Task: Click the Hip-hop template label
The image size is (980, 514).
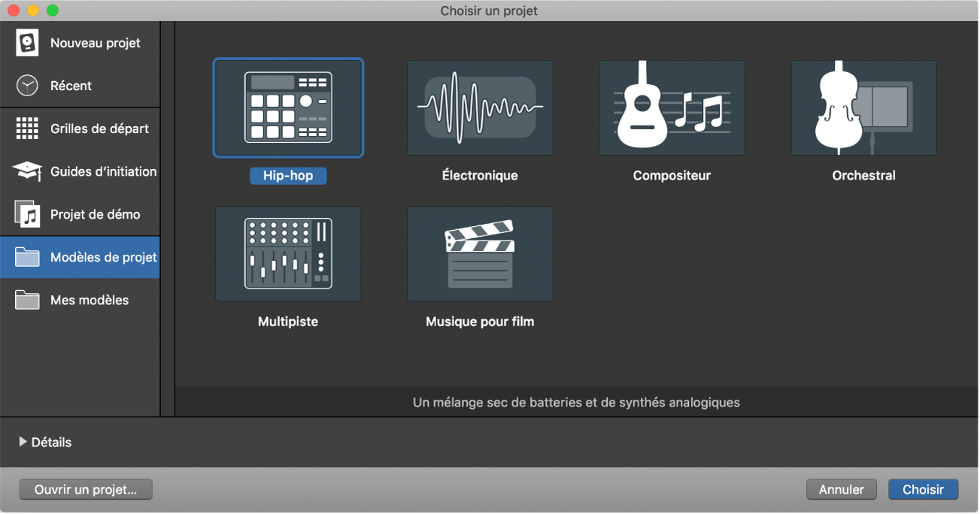Action: pyautogui.click(x=288, y=176)
